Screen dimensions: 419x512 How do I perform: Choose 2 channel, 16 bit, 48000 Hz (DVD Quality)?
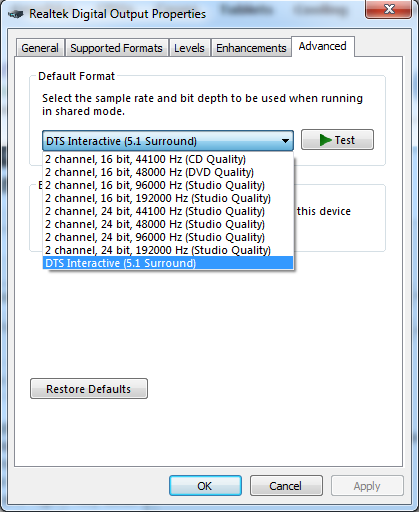point(168,172)
